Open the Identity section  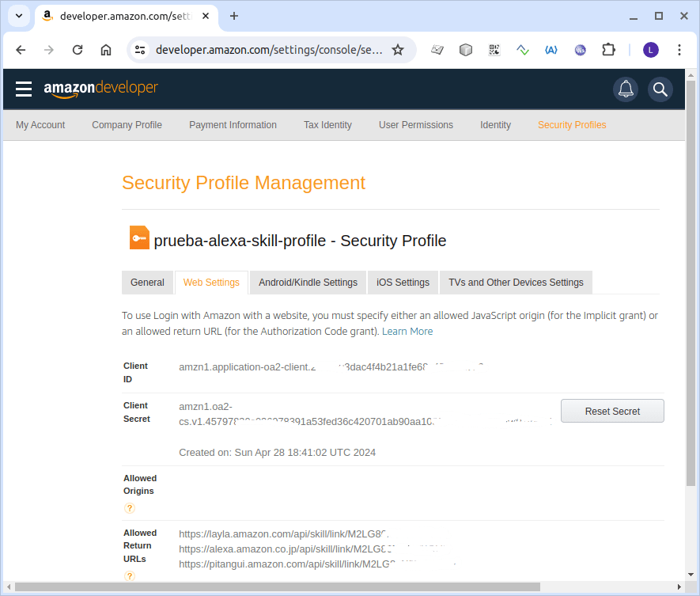pyautogui.click(x=495, y=125)
